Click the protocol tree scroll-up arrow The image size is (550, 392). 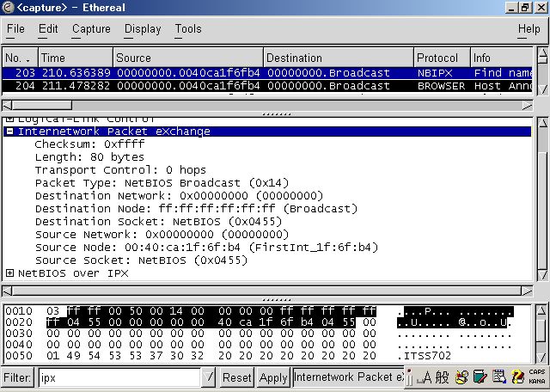(542, 124)
